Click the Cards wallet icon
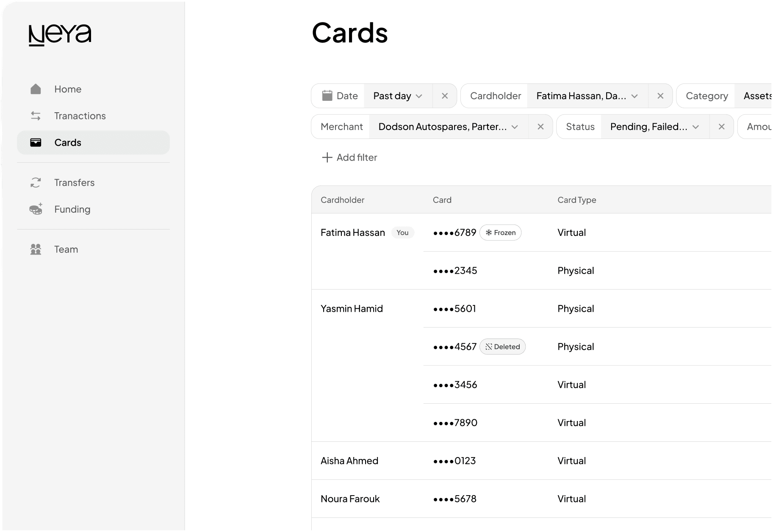Image resolution: width=773 pixels, height=532 pixels. pos(36,142)
